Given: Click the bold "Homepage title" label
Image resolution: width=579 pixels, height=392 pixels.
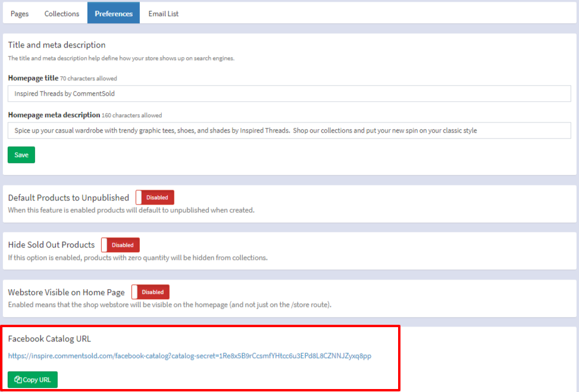Looking at the screenshot, I should click(33, 78).
